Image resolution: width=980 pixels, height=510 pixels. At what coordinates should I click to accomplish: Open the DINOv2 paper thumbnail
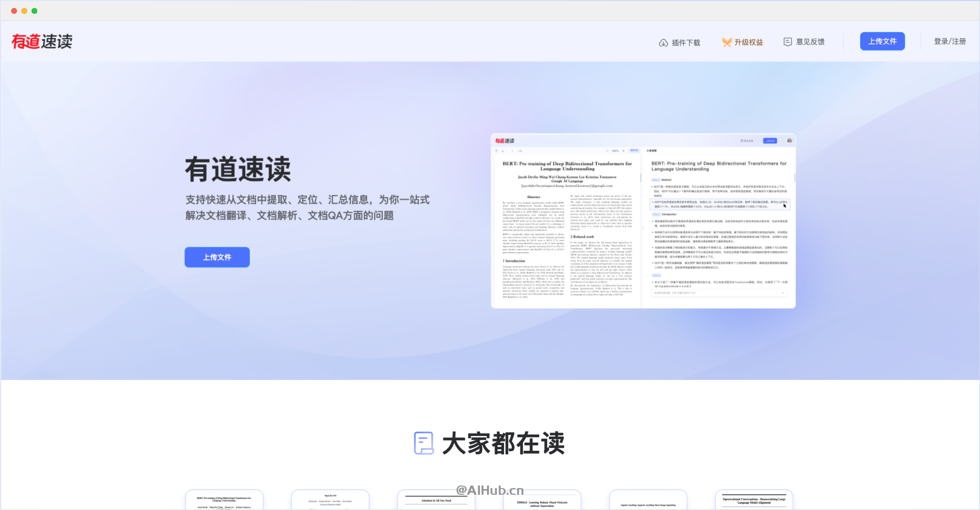click(x=542, y=500)
